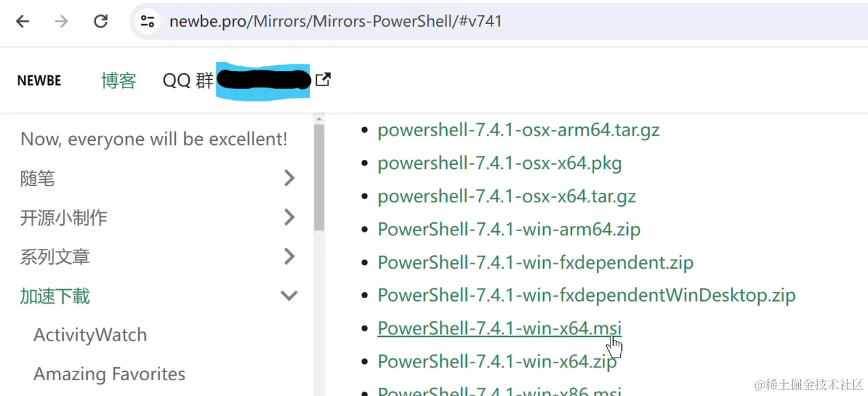Select 系列文章 in the sidebar
Image resolution: width=868 pixels, height=396 pixels.
coord(55,256)
